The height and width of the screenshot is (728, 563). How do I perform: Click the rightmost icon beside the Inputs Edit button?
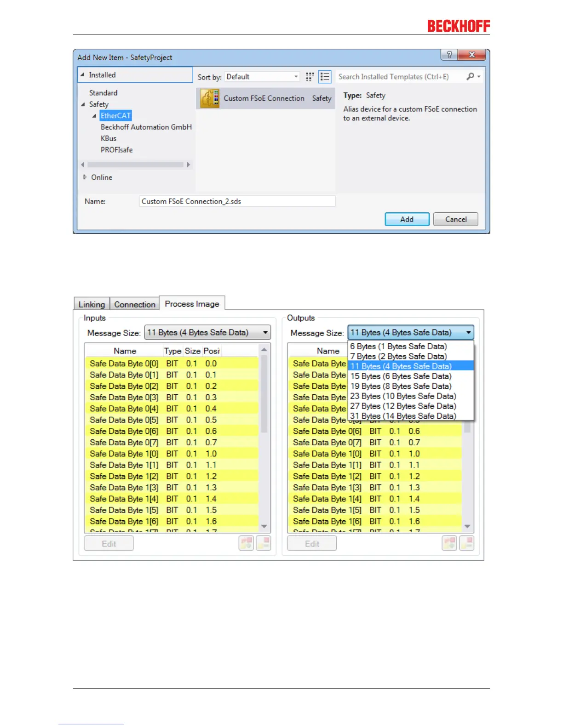[263, 543]
